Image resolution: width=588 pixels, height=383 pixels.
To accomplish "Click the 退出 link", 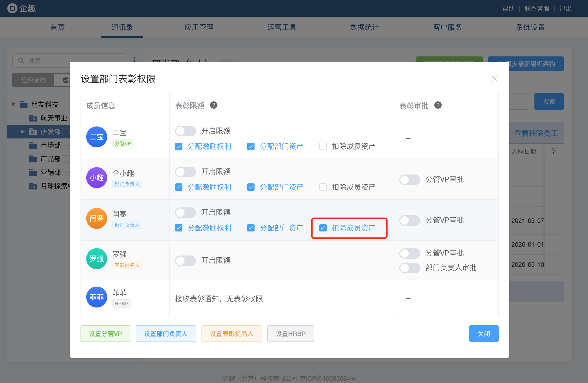I will coord(565,9).
